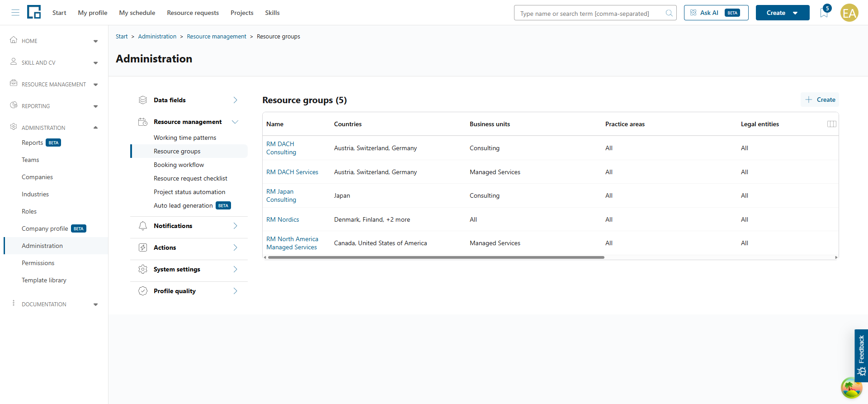Screen dimensions: 868x404
Task: Expand the SKILL AND CV section
Action: pyautogui.click(x=95, y=63)
